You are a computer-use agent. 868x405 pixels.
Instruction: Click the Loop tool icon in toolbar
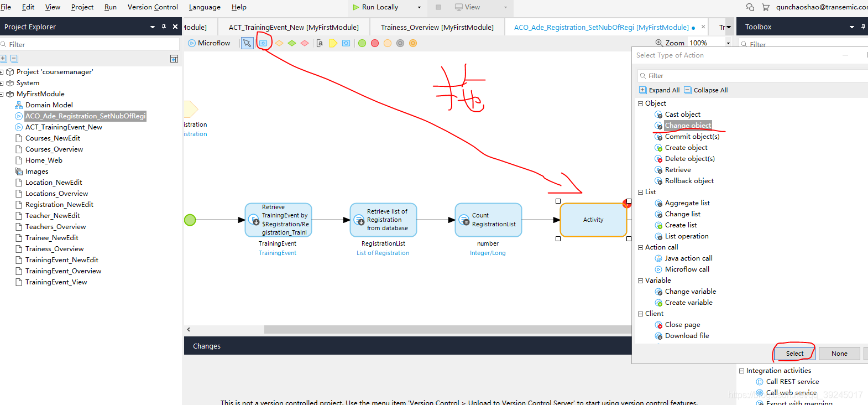click(x=346, y=43)
